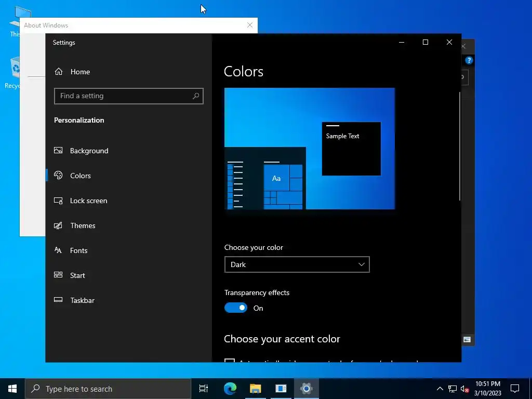Click the Find a setting search box

(129, 96)
